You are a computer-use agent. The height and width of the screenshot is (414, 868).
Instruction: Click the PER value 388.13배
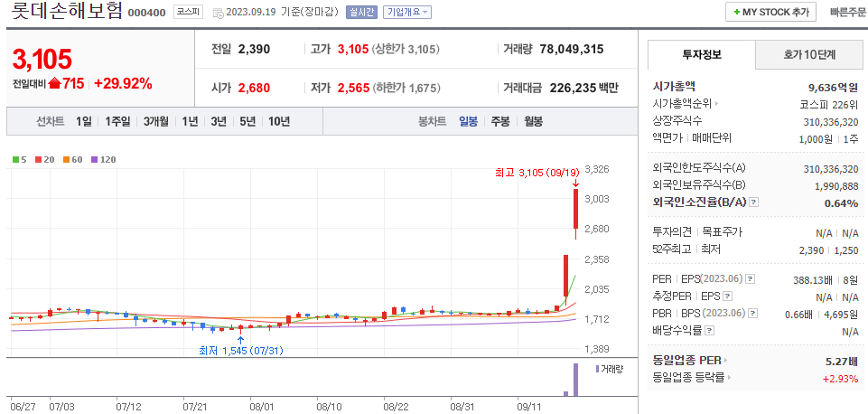(x=815, y=278)
